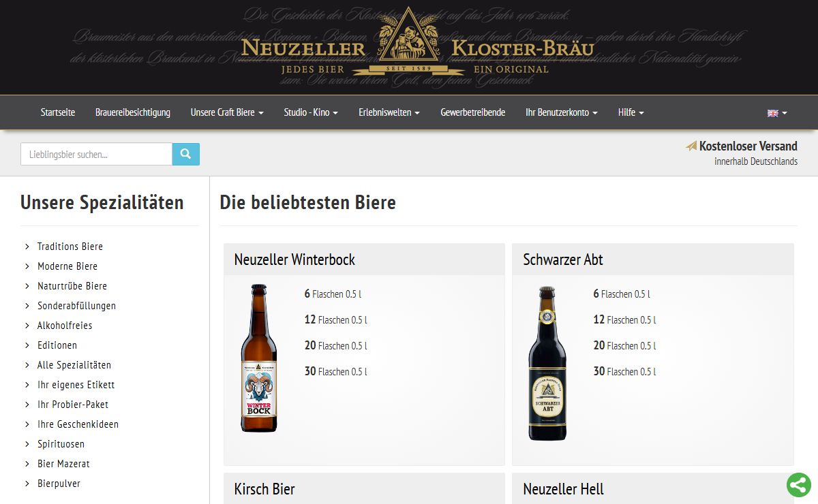
Task: Open the UK flag language selector
Action: point(777,113)
